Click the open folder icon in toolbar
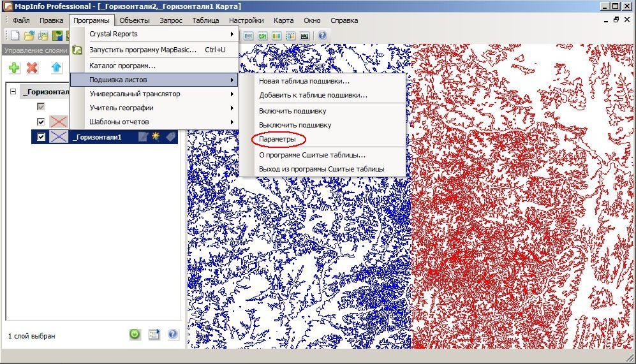This screenshot has width=636, height=364. [x=29, y=36]
